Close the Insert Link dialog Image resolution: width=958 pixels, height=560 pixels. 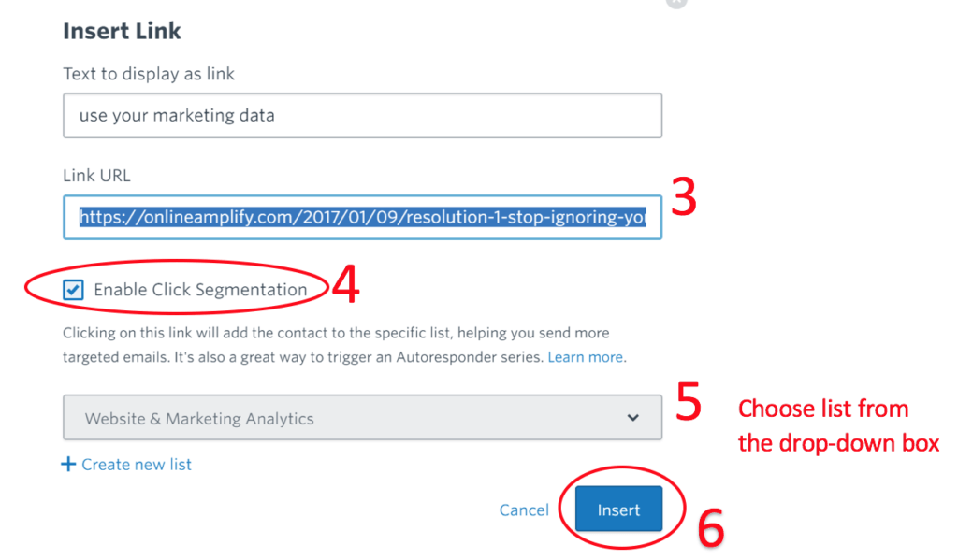click(x=676, y=3)
